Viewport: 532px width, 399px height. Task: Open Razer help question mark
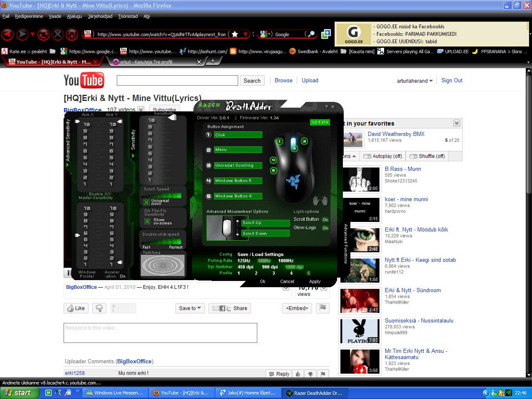coord(326,107)
